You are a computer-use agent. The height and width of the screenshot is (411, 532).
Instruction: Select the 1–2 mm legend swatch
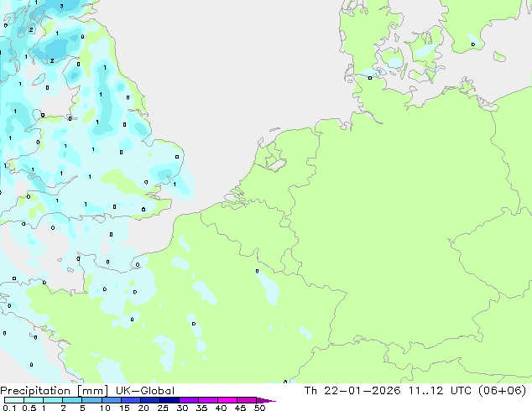[53, 400]
